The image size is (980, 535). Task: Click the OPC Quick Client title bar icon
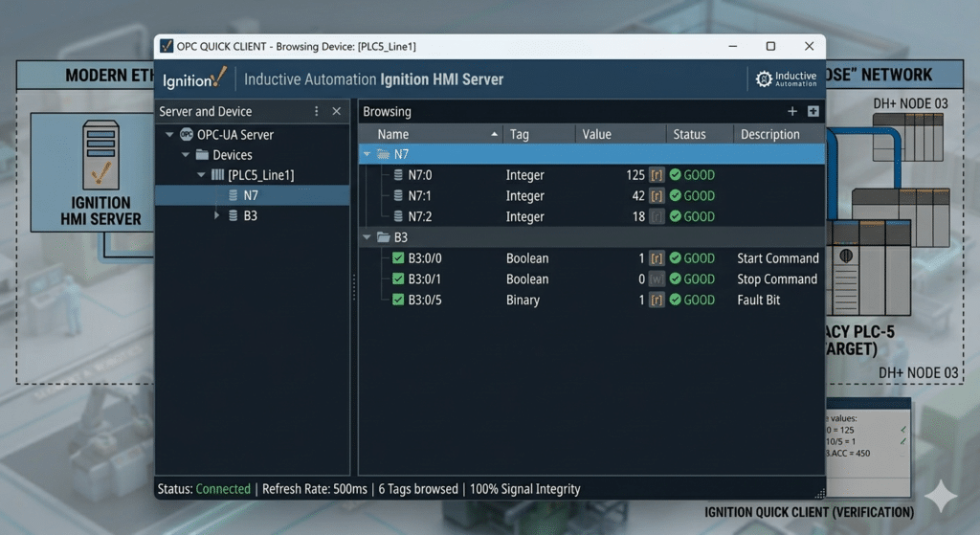[x=167, y=46]
